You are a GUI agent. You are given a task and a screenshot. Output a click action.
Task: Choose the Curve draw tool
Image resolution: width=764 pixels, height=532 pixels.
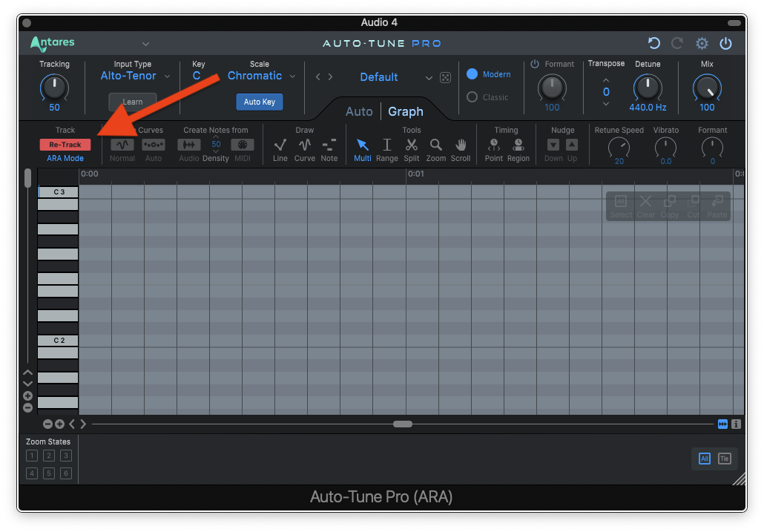click(x=305, y=145)
